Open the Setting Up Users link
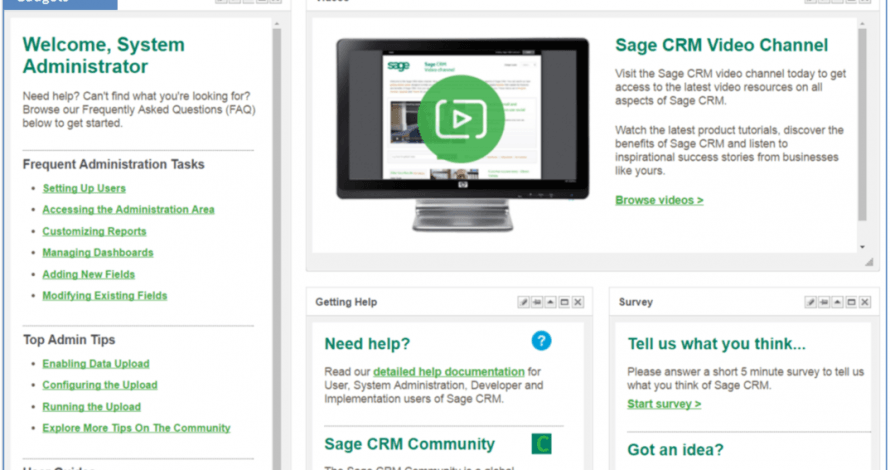 84,188
